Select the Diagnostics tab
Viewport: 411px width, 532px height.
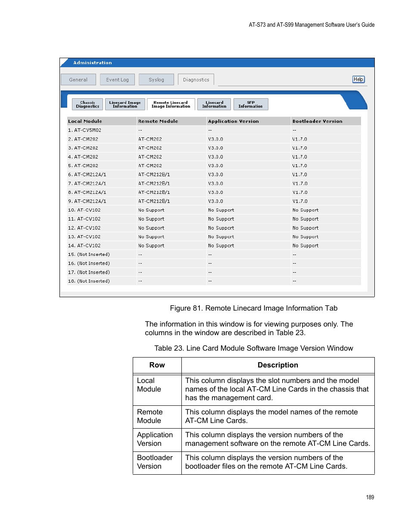click(196, 80)
